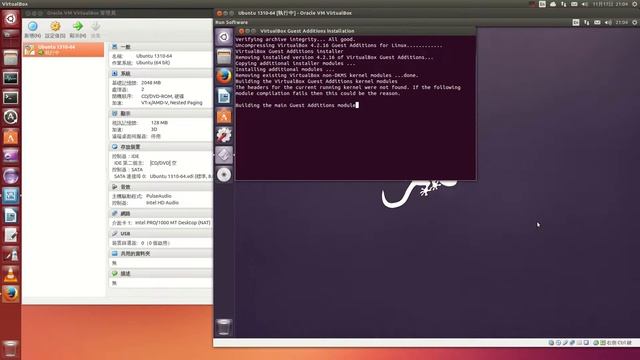This screenshot has height=360, width=640.
Task: Click the 'Building the main Guest Additions module' line
Action: pos(296,105)
